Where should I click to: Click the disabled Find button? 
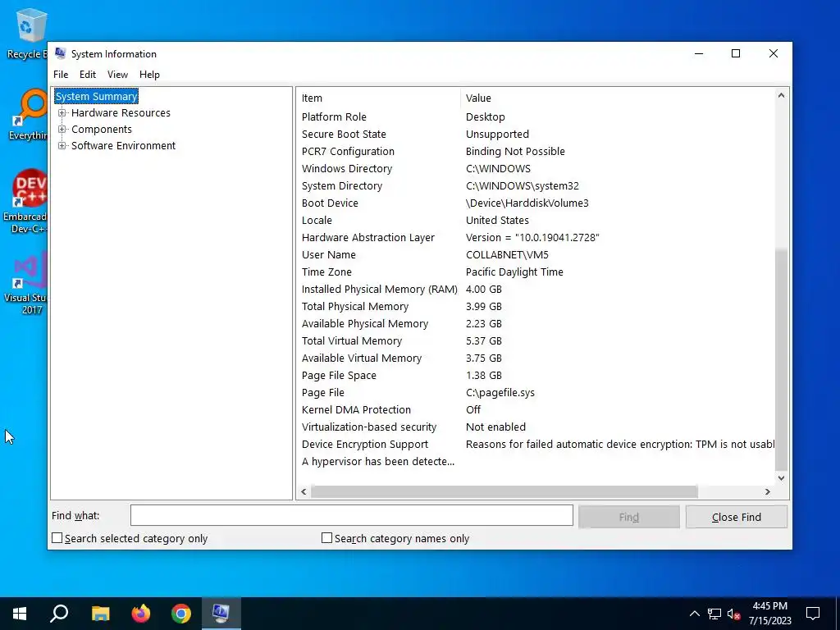pos(629,517)
